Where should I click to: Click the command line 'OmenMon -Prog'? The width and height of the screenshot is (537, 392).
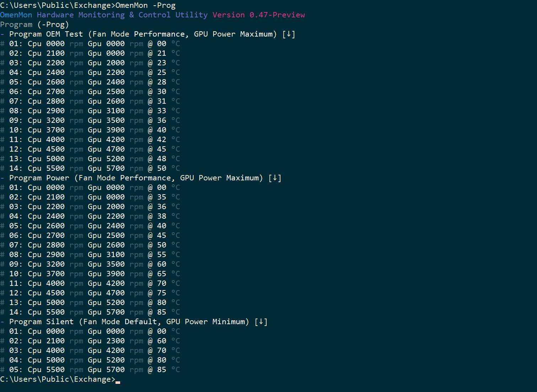point(145,5)
